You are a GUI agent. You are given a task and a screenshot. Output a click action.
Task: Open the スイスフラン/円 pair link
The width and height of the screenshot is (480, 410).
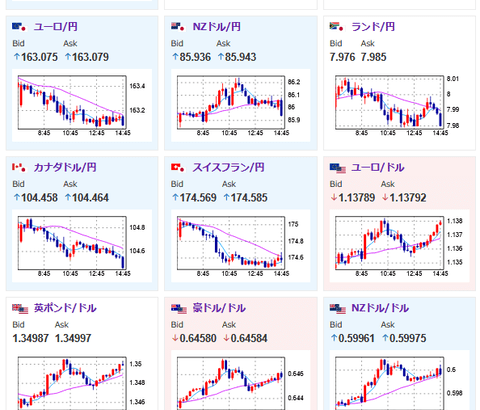pos(228,167)
